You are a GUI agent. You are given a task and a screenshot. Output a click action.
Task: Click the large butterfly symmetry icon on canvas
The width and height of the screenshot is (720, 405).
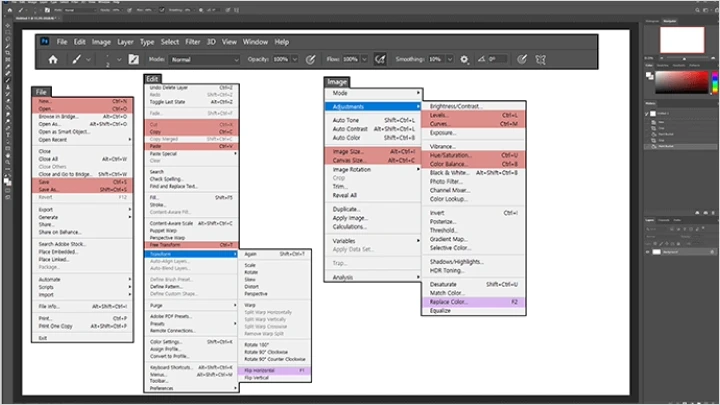tap(540, 59)
